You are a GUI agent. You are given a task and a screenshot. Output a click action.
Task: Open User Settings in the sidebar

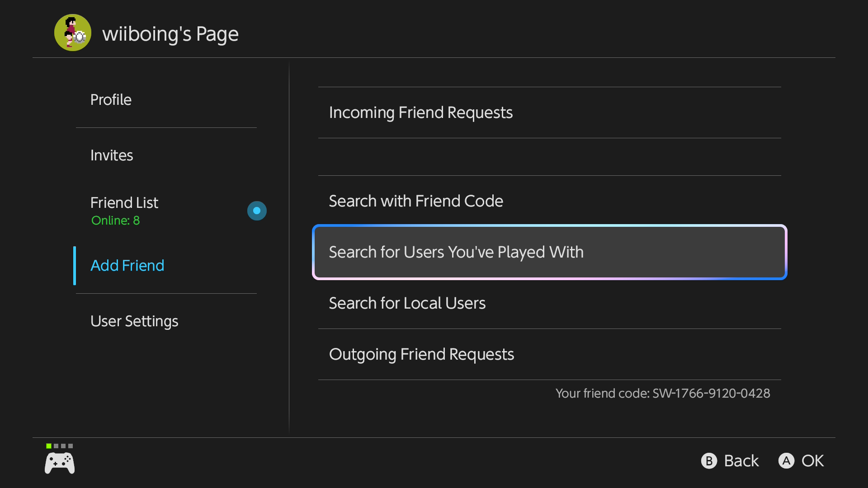pyautogui.click(x=166, y=321)
